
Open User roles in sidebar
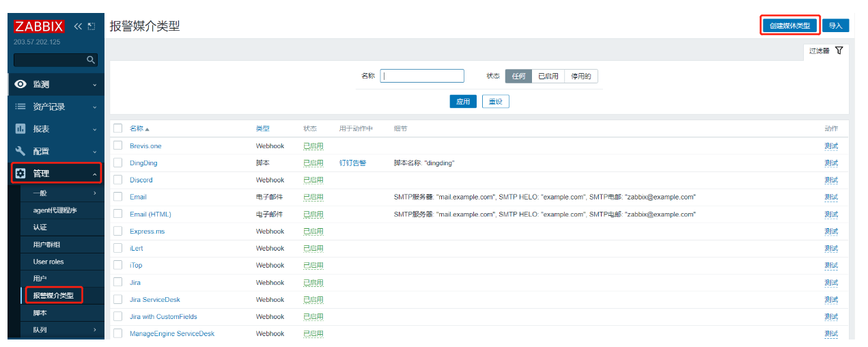pyautogui.click(x=48, y=262)
